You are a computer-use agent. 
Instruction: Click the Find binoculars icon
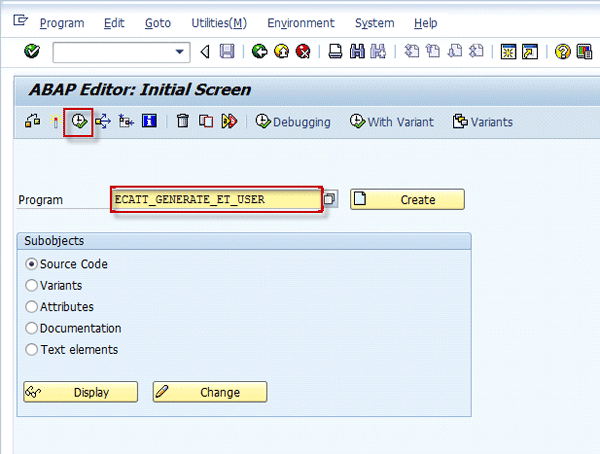pyautogui.click(x=357, y=51)
